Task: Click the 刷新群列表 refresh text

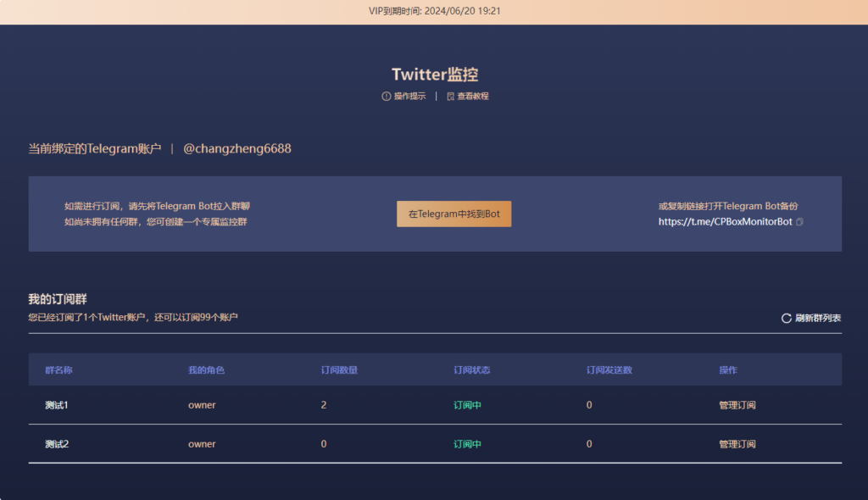Action: tap(818, 319)
